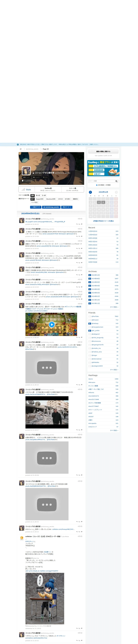The width and height of the screenshot is (138, 644).
Task: Open 1年前の今日のツイートを見る link
Action: [103, 221]
